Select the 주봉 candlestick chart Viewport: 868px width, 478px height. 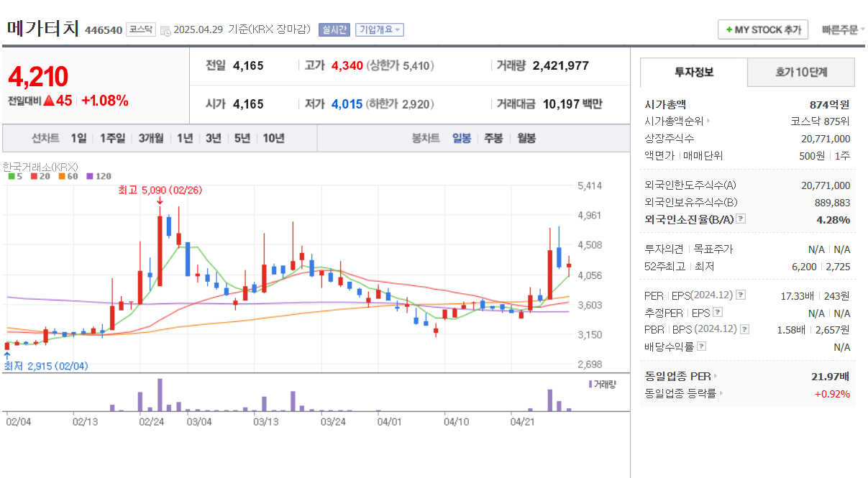493,138
